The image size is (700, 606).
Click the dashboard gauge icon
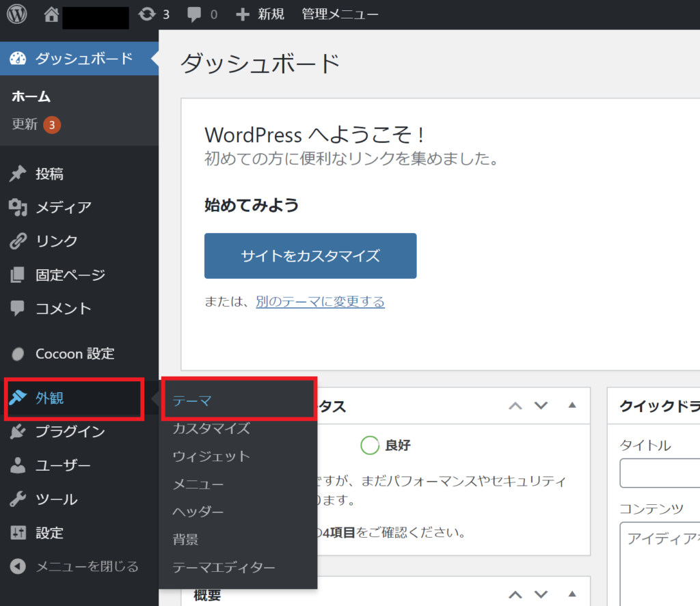click(x=18, y=59)
